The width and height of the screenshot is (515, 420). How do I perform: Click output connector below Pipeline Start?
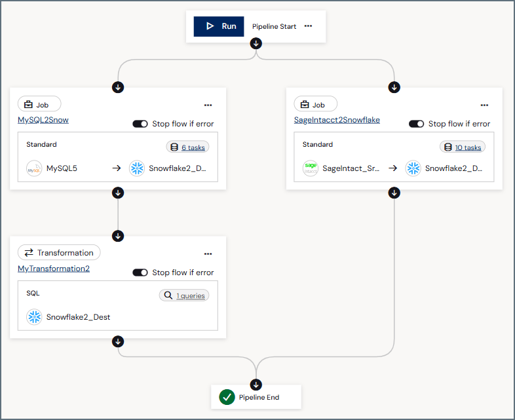tap(256, 43)
